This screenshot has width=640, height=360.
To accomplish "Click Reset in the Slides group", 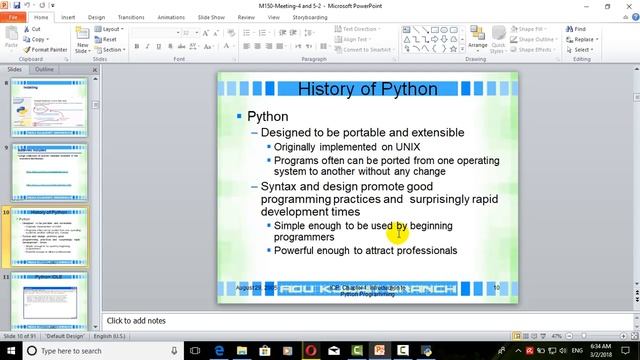I will point(106,39).
